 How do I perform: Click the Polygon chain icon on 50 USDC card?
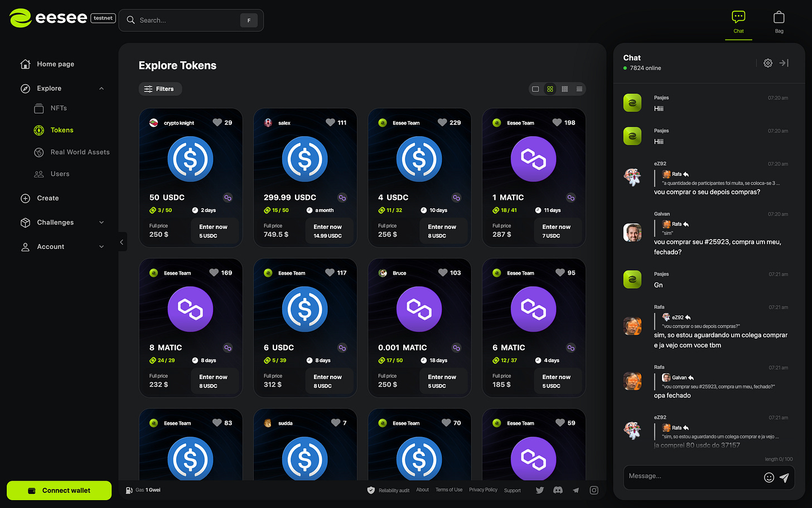point(228,198)
